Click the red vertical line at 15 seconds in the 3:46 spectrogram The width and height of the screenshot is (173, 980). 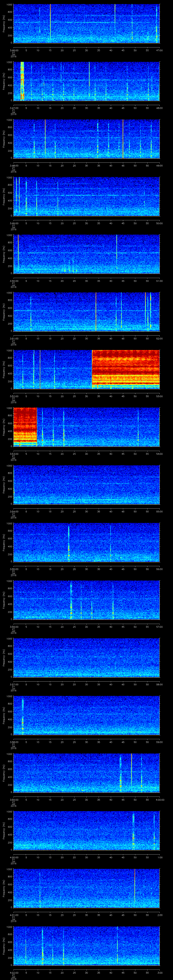pos(50,22)
